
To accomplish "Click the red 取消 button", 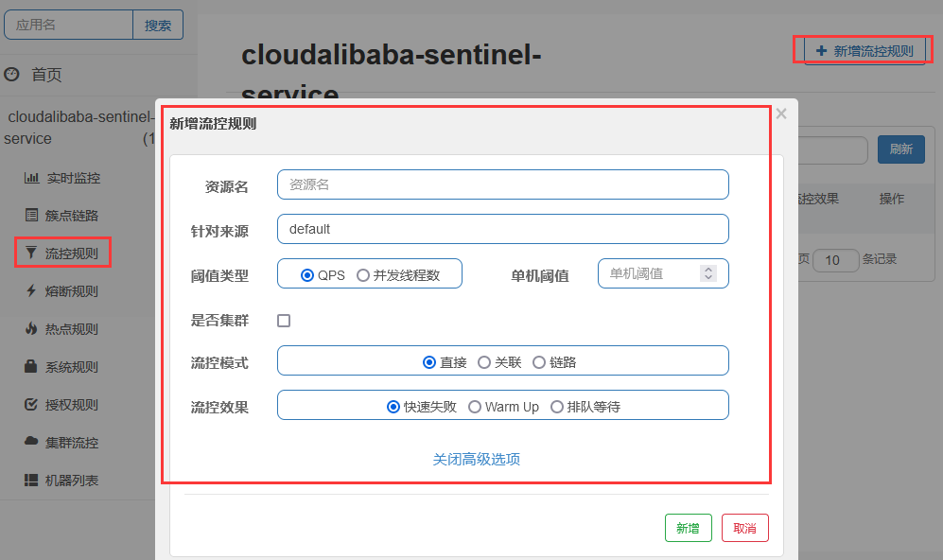I will (x=745, y=528).
